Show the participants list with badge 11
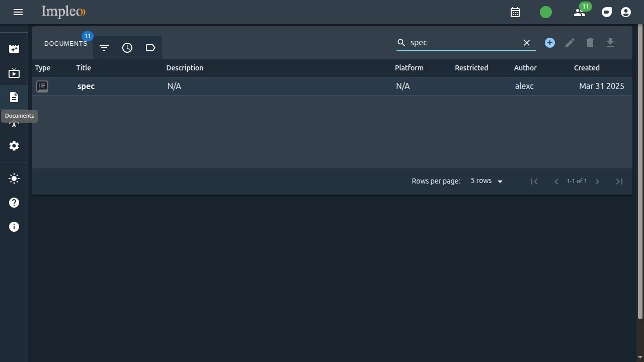This screenshot has height=362, width=644. coord(580,12)
